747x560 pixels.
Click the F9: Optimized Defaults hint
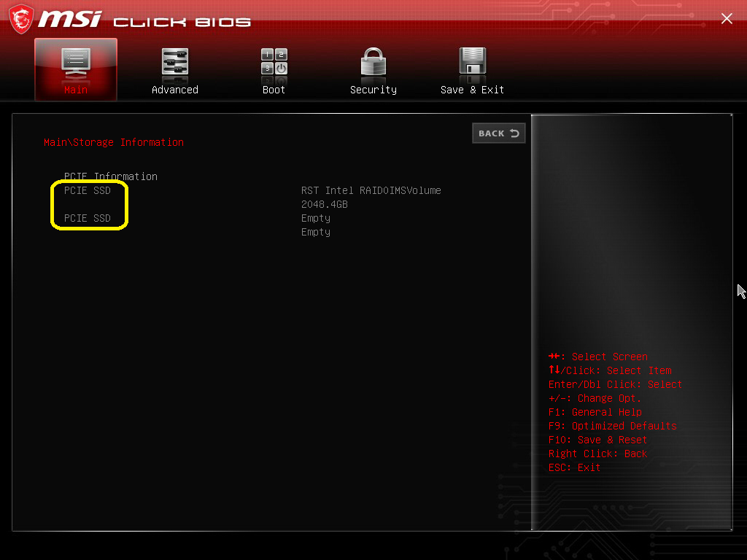coord(613,426)
